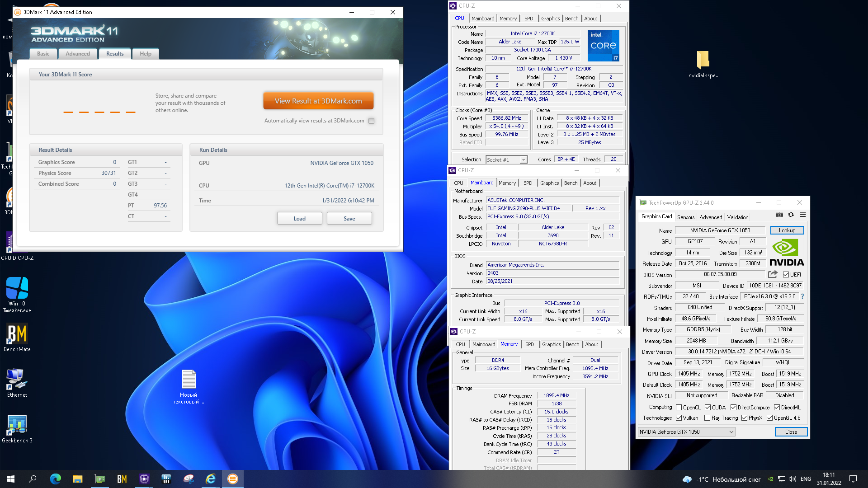Toggle the Ray Tracing checkbox
The width and height of the screenshot is (868, 488).
pos(707,418)
